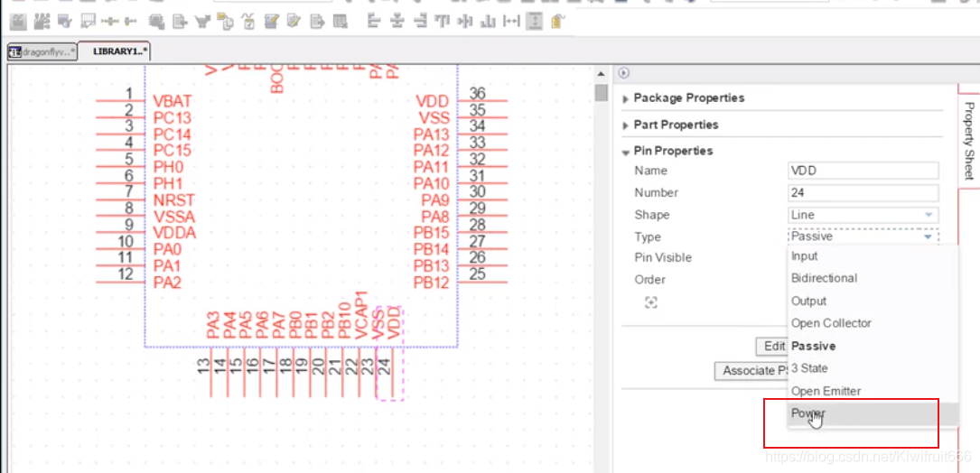
Task: Select Bidirectional in the pin type list
Action: click(x=824, y=278)
